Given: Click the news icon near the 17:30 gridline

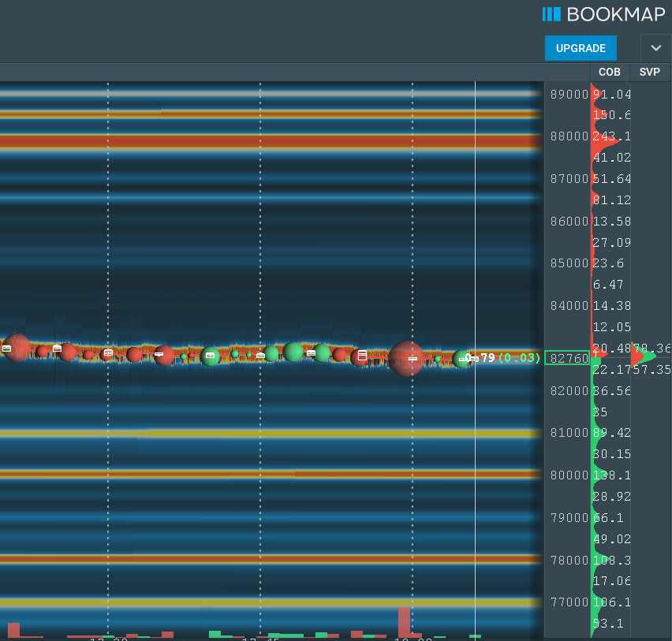Looking at the screenshot, I should pyautogui.click(x=107, y=353).
